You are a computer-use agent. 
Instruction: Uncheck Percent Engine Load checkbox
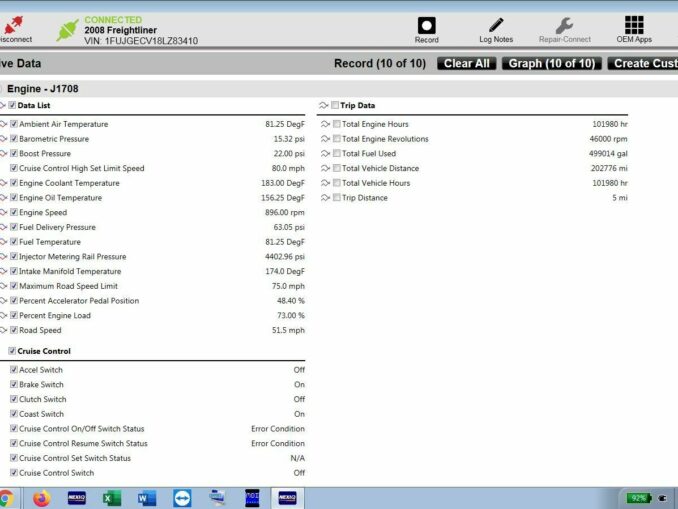click(x=14, y=315)
